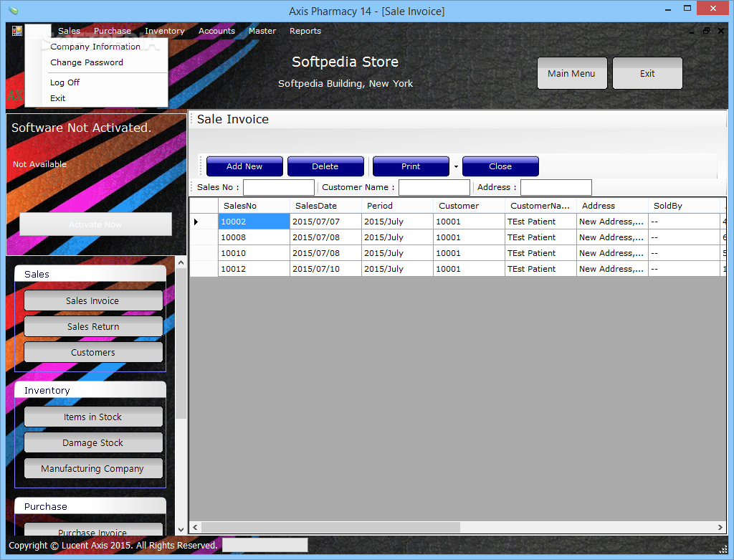Sort by Customer column header
734x560 pixels.
[x=469, y=206]
